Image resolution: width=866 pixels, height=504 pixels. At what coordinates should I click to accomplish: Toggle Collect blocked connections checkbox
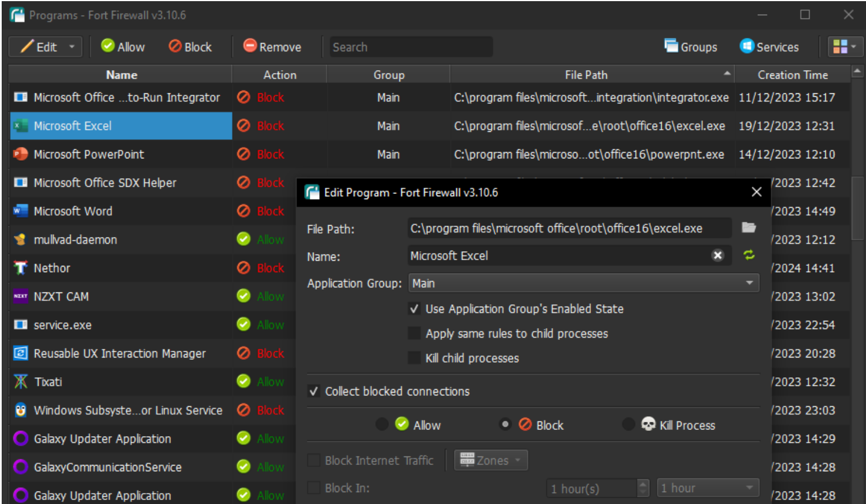tap(314, 391)
